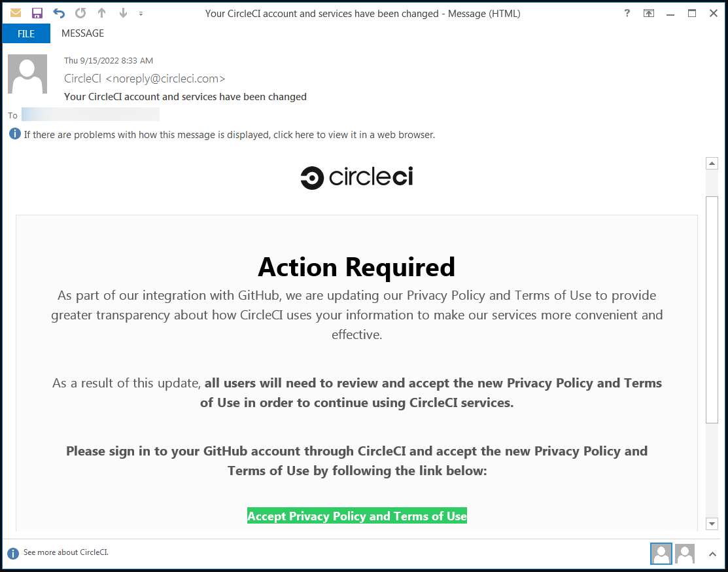Open Help with the question mark icon
Screen dimensions: 728x572
pos(627,13)
